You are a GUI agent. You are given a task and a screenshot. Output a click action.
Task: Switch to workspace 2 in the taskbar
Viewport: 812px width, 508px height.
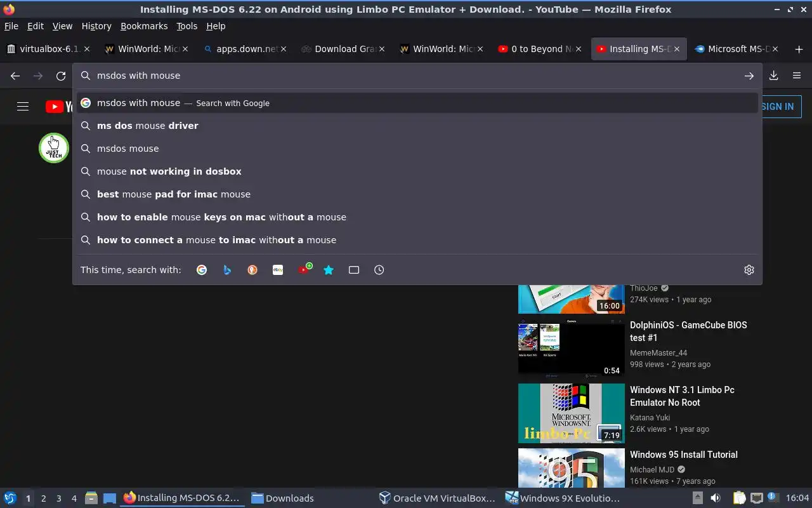(x=44, y=498)
